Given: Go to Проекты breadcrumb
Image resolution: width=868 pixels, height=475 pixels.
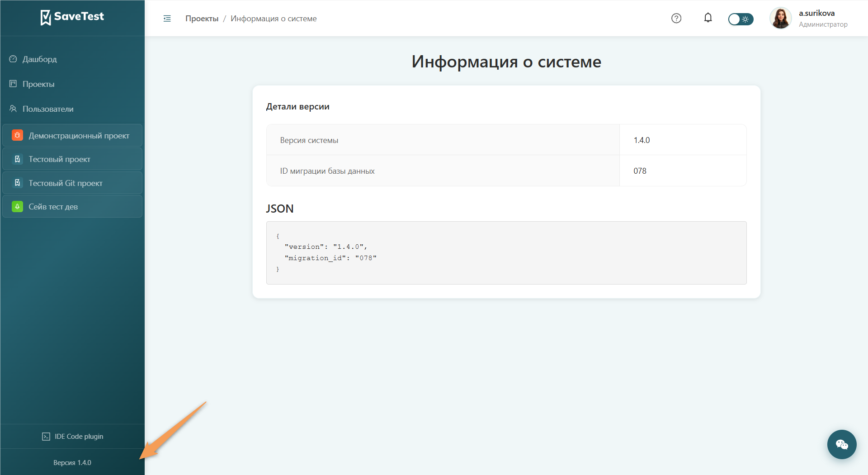Looking at the screenshot, I should [x=202, y=19].
